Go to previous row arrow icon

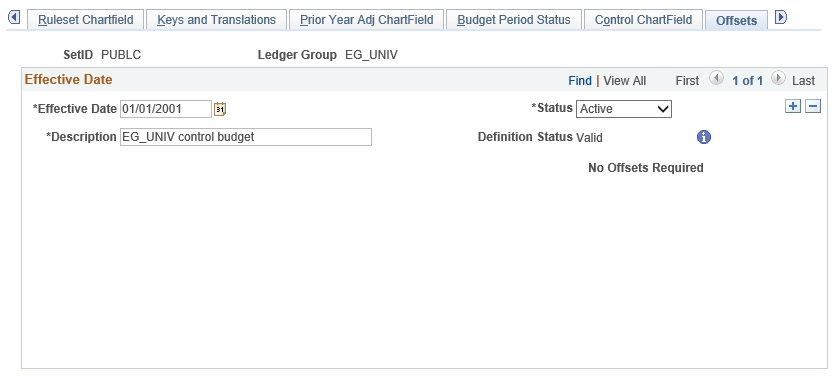pyautogui.click(x=716, y=79)
